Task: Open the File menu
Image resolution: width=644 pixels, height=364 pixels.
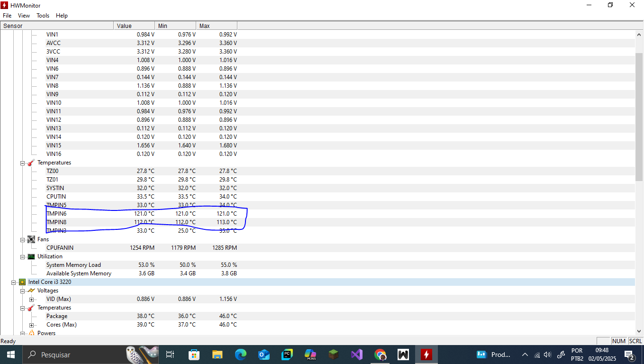Action: 7,16
